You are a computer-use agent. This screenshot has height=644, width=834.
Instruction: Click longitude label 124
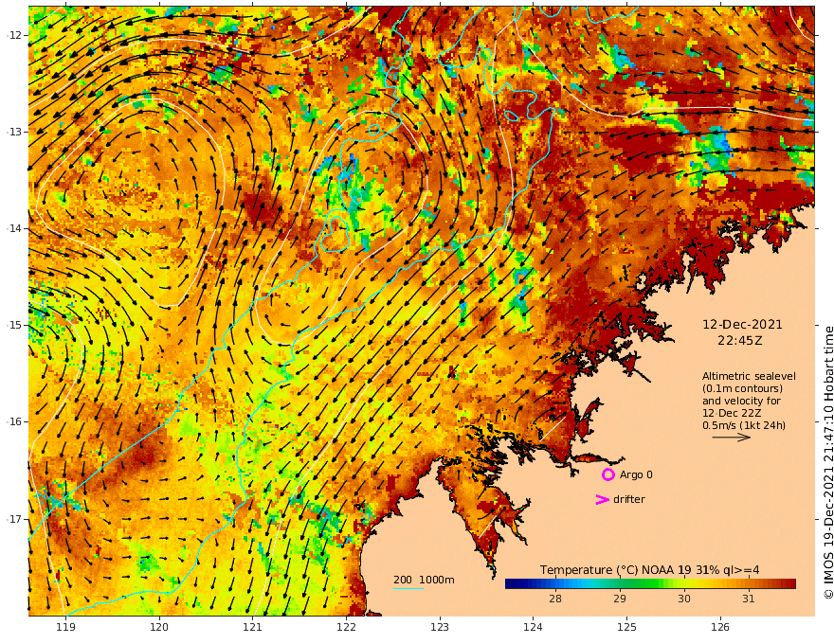coord(533,628)
